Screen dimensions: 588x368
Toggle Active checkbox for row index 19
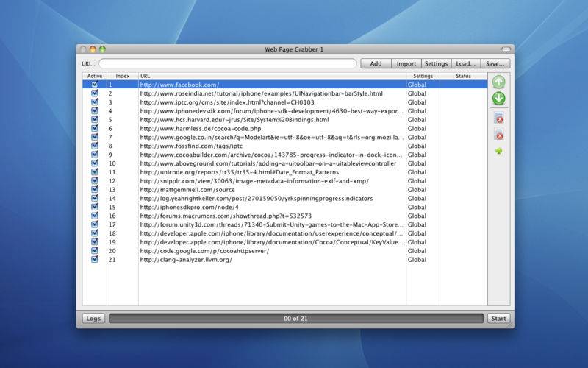point(95,242)
